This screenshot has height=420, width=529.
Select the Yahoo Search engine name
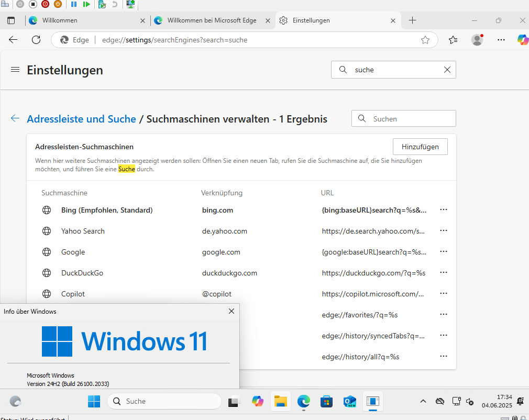coord(83,231)
